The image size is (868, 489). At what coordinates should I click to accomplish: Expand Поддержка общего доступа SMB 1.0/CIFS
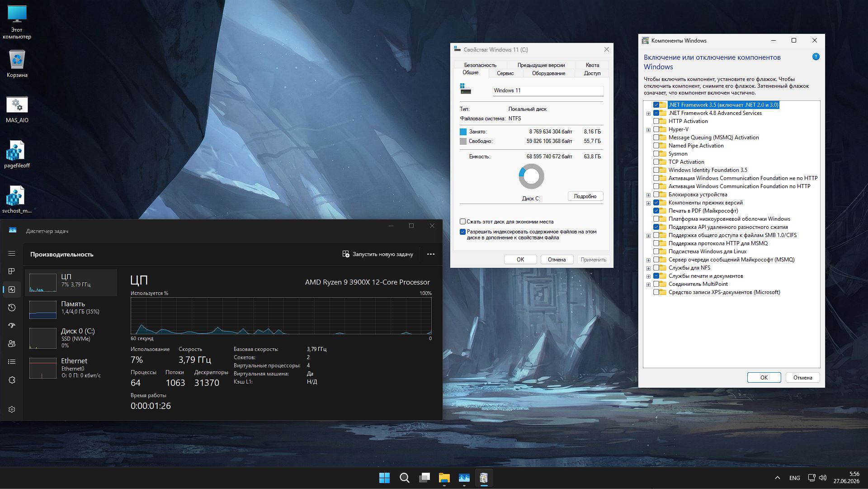pyautogui.click(x=648, y=236)
